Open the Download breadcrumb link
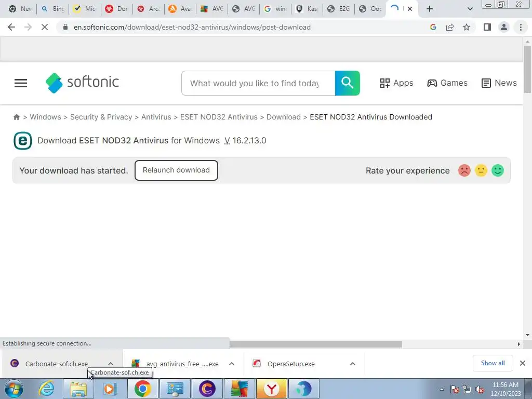Image resolution: width=532 pixels, height=399 pixels. click(284, 117)
